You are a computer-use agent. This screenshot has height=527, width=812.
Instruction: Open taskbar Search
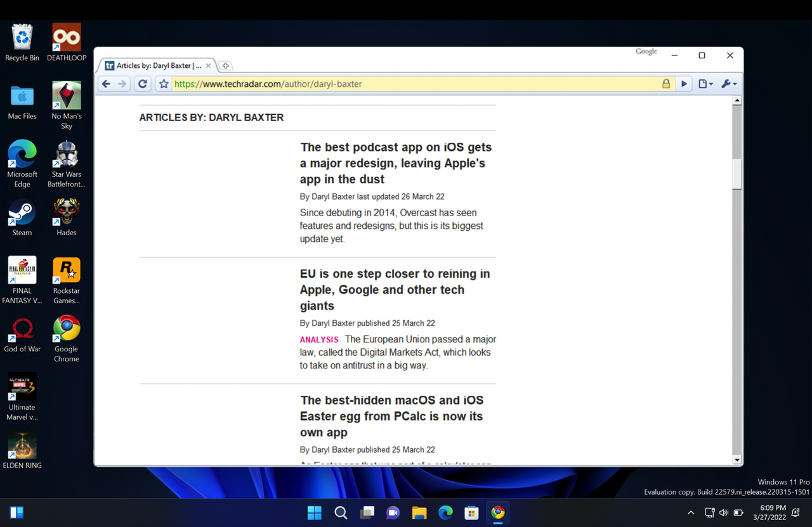pyautogui.click(x=341, y=512)
